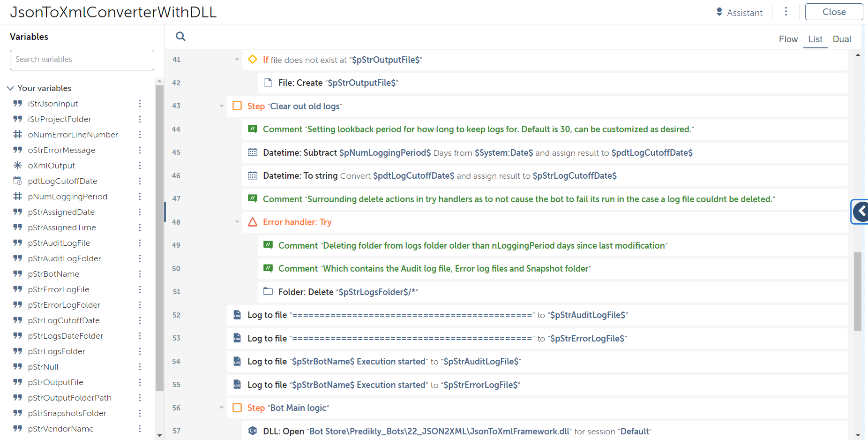Collapse the Error handler Try block

coord(237,222)
